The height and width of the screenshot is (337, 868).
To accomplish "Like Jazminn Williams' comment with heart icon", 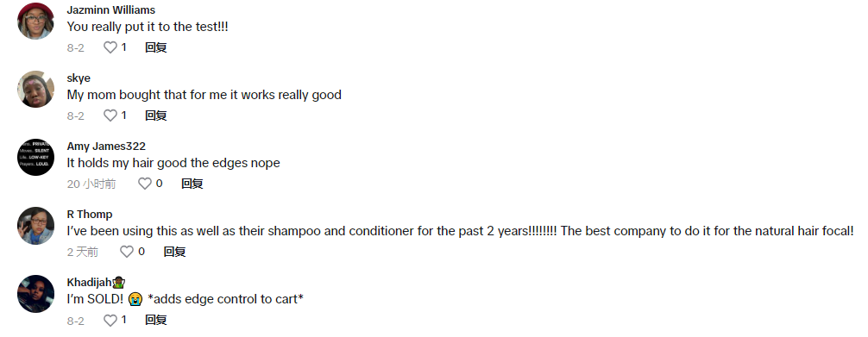I will point(110,47).
